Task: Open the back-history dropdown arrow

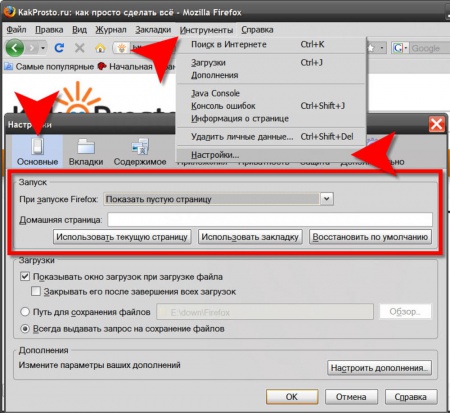Action: pyautogui.click(x=43, y=48)
